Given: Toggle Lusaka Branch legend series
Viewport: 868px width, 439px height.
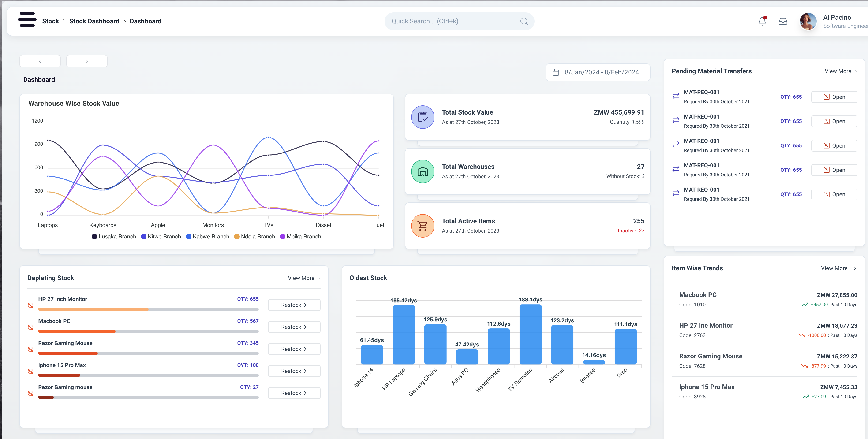Looking at the screenshot, I should click(x=114, y=237).
